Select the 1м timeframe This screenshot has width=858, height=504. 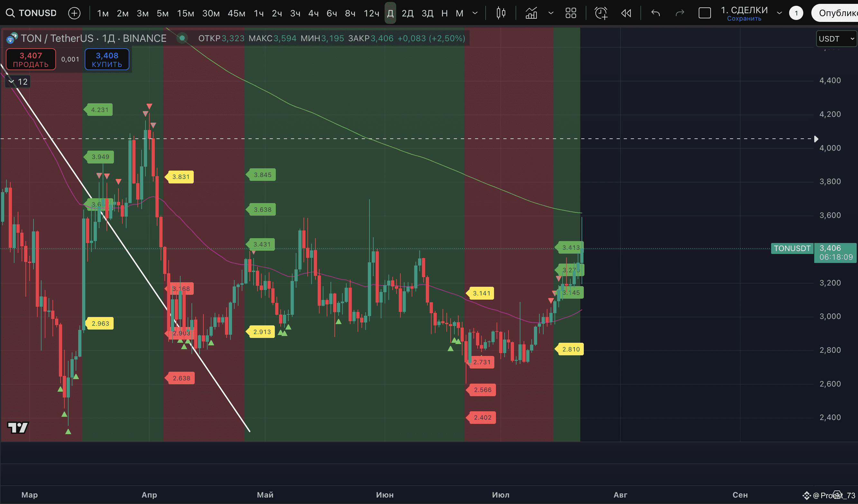point(103,13)
